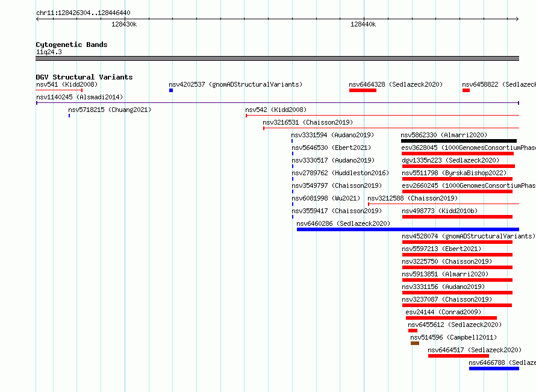Select nsv3212588 (Chaisson2019) label
Viewport: 536px width, 392px height.
(413, 198)
